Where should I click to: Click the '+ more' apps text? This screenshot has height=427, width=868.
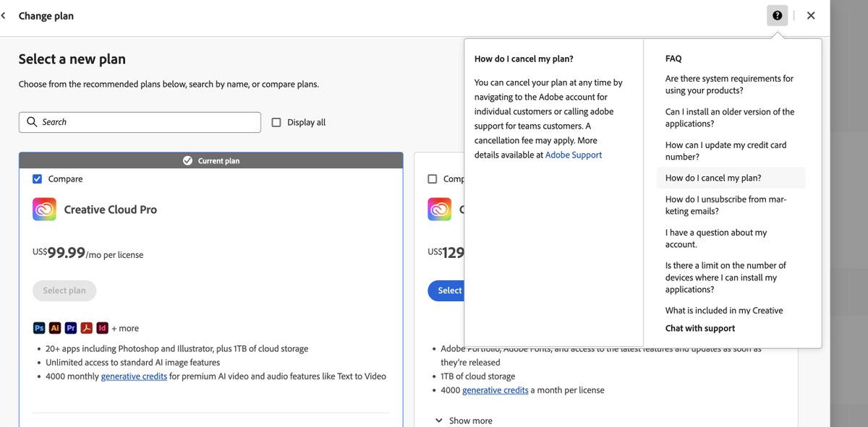coord(125,328)
